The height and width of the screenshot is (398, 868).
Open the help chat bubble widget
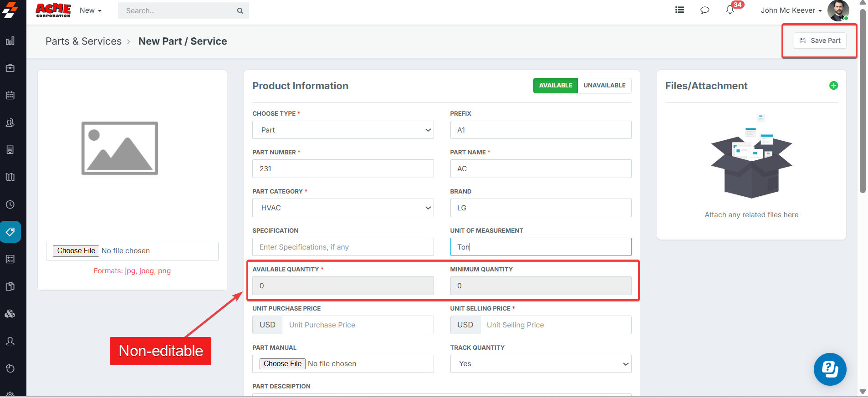[830, 369]
